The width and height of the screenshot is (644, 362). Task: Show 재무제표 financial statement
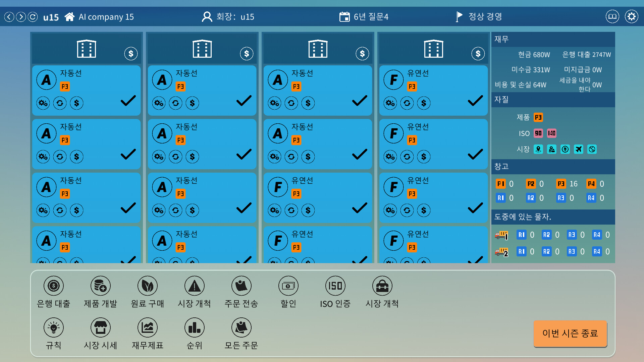[x=147, y=327]
